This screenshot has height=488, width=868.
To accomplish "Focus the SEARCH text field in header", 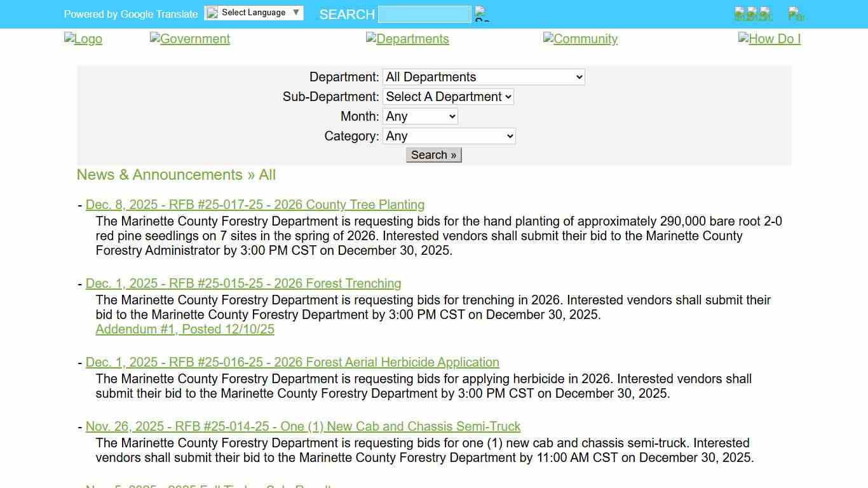I will (x=424, y=14).
